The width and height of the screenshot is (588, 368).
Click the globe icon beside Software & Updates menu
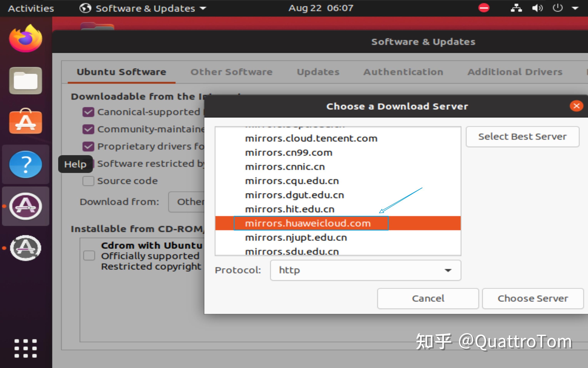85,8
